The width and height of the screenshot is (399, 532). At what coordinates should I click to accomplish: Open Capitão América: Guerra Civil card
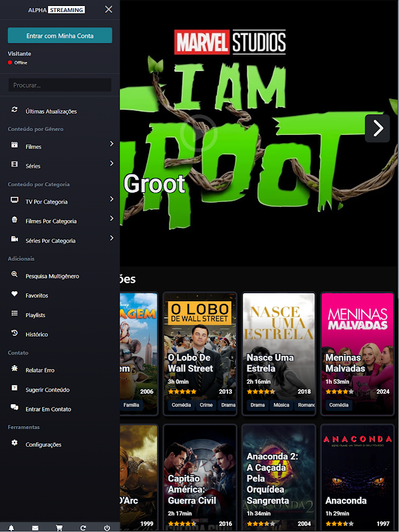tap(200, 477)
